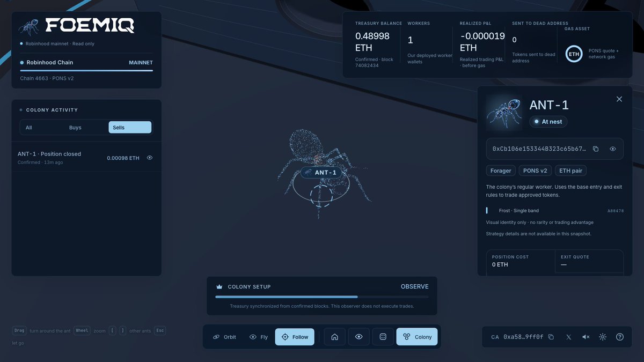Viewport: 644px width, 362px height.
Task: Click the ANT-1 label on the ant
Action: pos(322,173)
